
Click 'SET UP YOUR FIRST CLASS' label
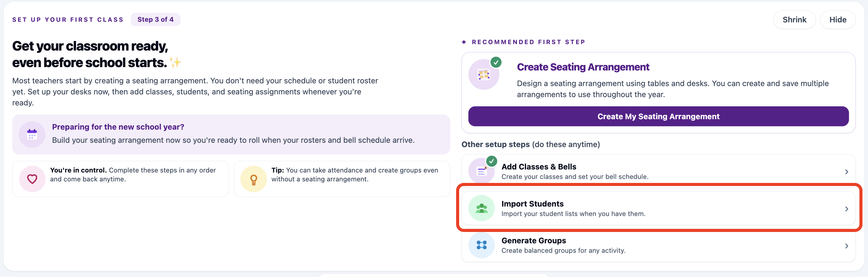(x=68, y=20)
